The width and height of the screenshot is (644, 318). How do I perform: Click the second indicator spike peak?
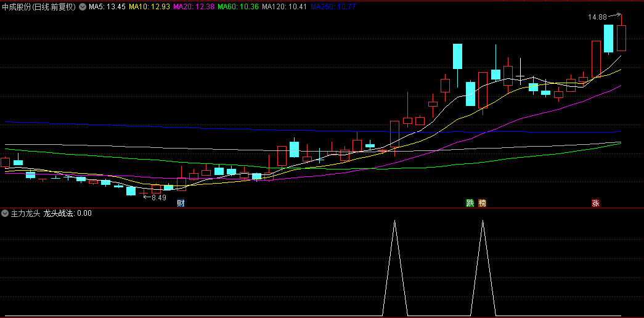(x=483, y=221)
